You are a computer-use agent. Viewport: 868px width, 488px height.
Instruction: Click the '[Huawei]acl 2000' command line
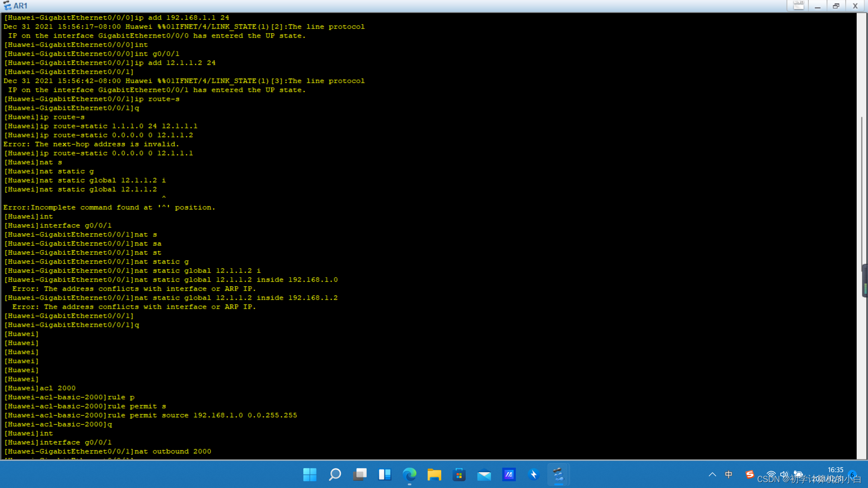(40, 388)
